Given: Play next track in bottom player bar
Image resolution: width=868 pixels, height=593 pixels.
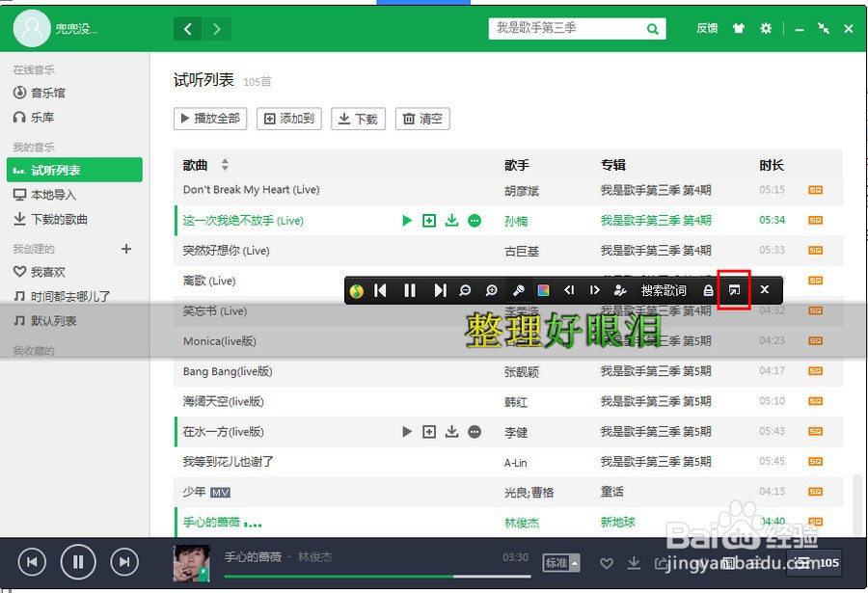Looking at the screenshot, I should click(124, 562).
